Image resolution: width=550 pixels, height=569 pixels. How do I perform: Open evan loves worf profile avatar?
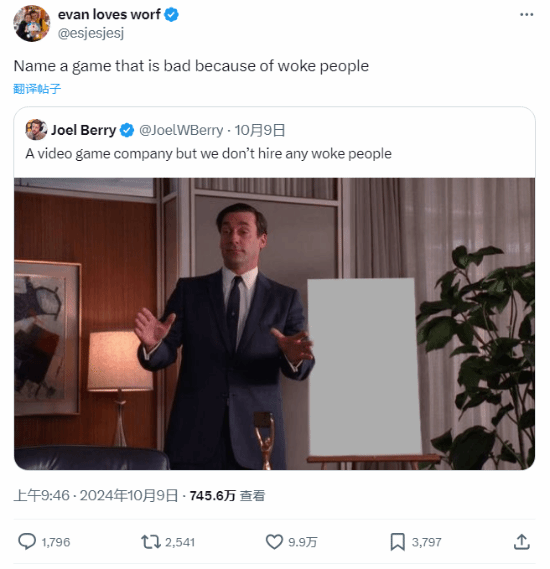point(32,24)
